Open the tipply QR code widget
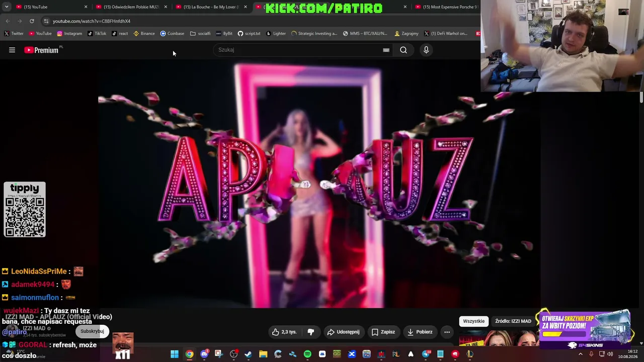Image resolution: width=644 pixels, height=362 pixels. pos(25,209)
